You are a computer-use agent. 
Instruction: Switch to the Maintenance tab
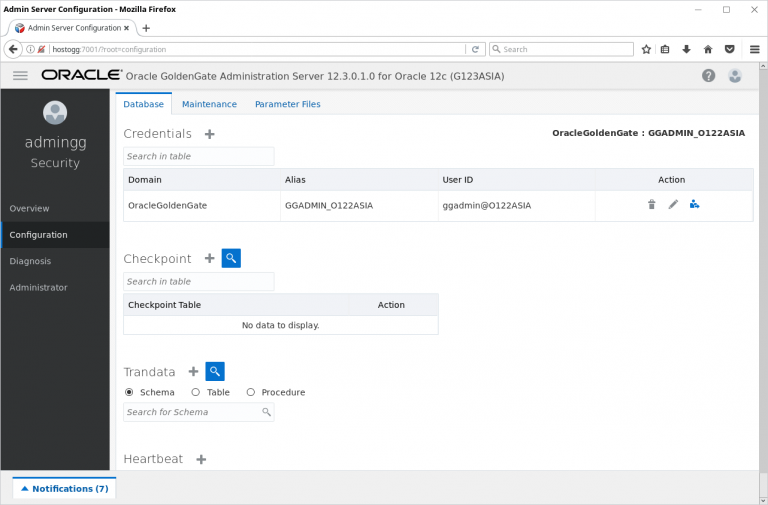click(209, 104)
